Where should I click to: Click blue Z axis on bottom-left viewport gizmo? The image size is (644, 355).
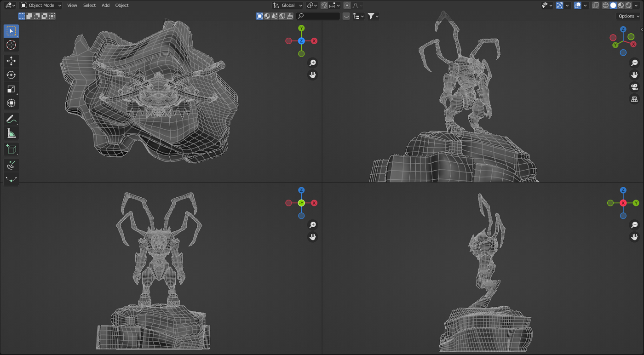click(x=301, y=190)
